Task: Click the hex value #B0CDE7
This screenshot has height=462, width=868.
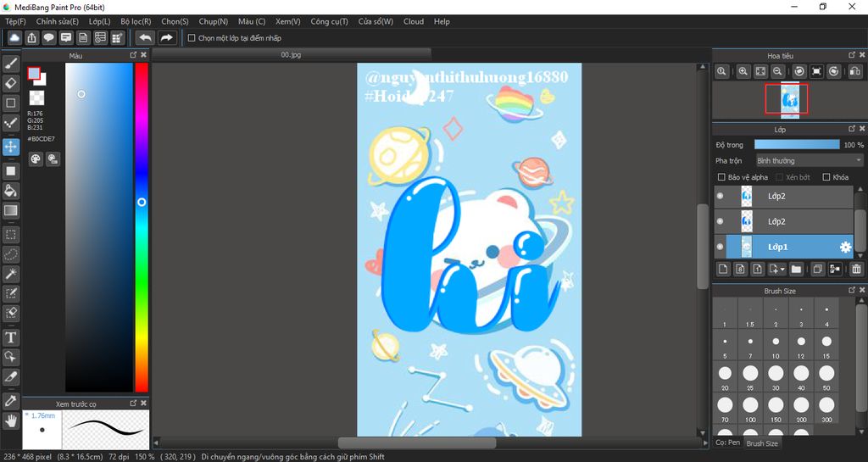Action: click(41, 139)
